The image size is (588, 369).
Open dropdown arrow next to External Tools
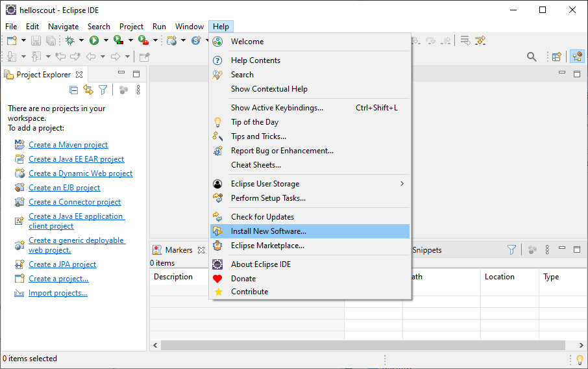click(x=155, y=40)
